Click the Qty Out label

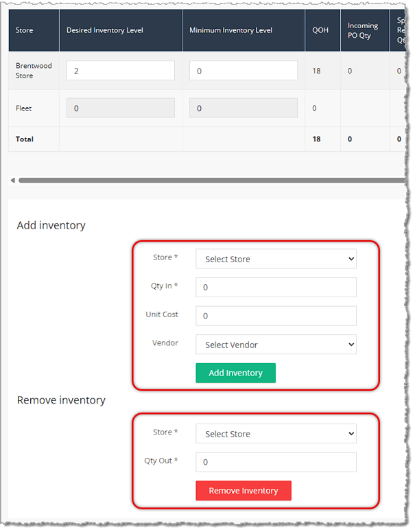click(x=161, y=461)
